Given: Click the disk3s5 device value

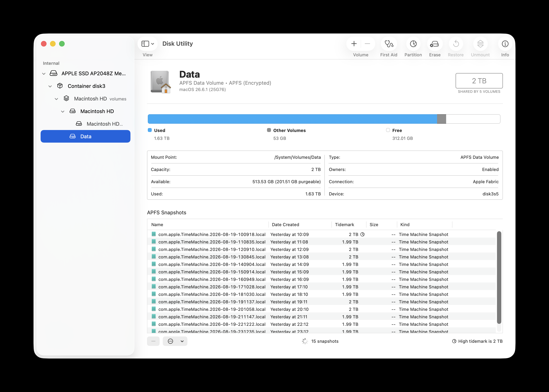Looking at the screenshot, I should (490, 194).
